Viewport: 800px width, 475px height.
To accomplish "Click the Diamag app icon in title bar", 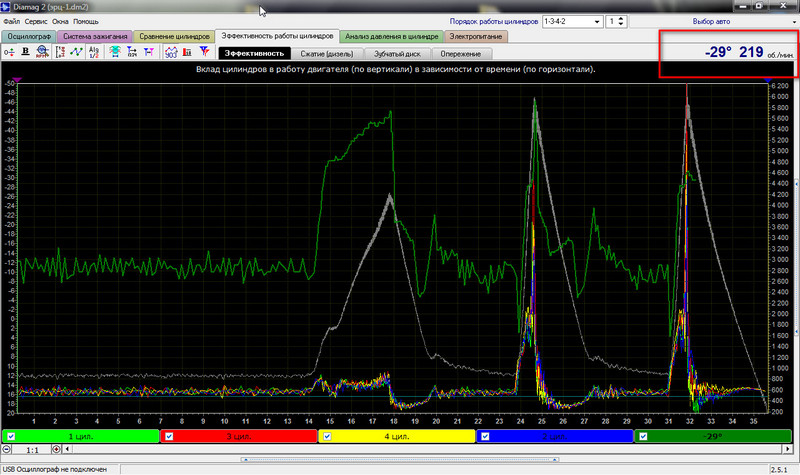I will (5, 6).
